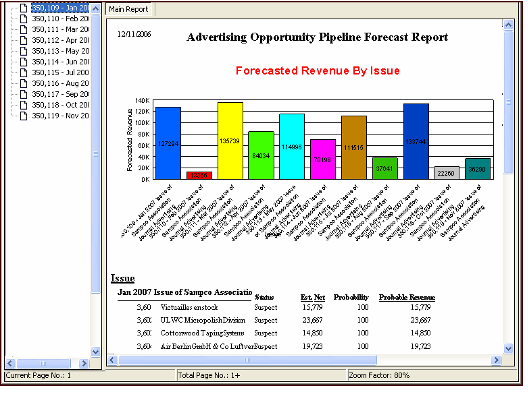The height and width of the screenshot is (396, 528).
Task: Click the cyan bar labeled 114886
Action: point(292,146)
